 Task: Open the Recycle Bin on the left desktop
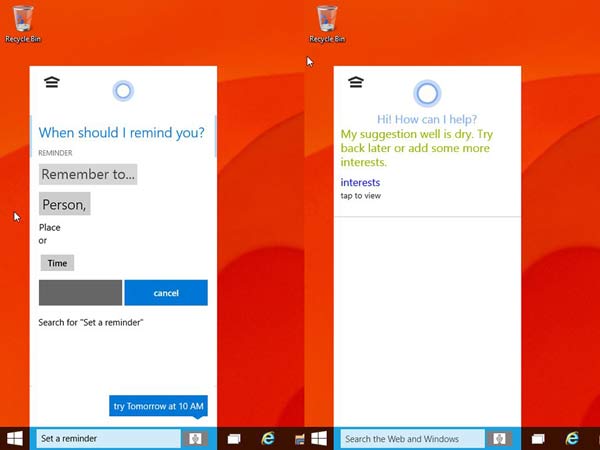[x=23, y=24]
